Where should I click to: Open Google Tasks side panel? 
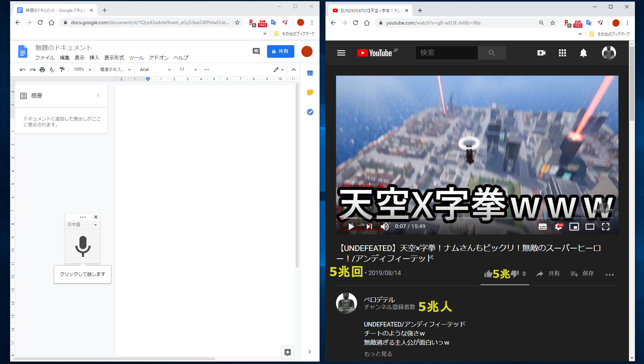point(310,112)
